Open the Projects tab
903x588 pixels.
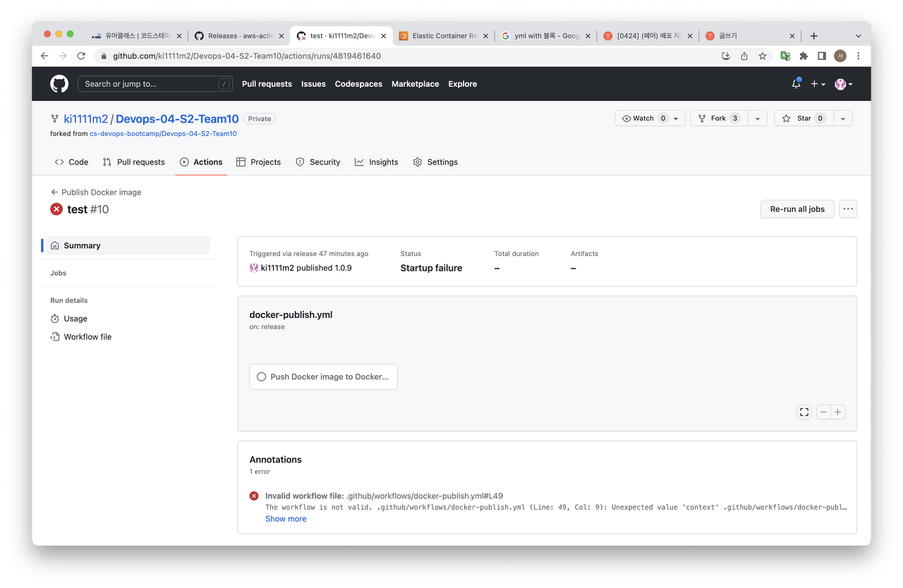(258, 162)
